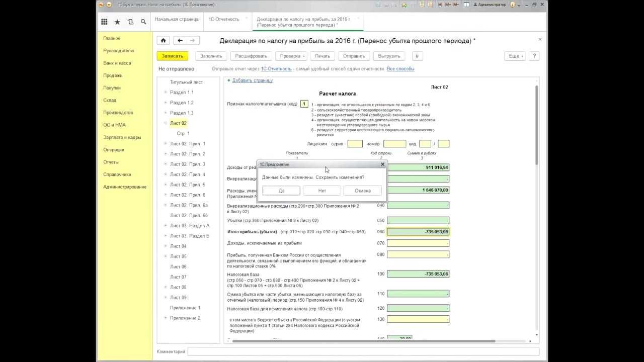Viewport: 644px width, 362px height.
Task: Follow the 1С-Отчетность hyperlink
Action: 276,69
